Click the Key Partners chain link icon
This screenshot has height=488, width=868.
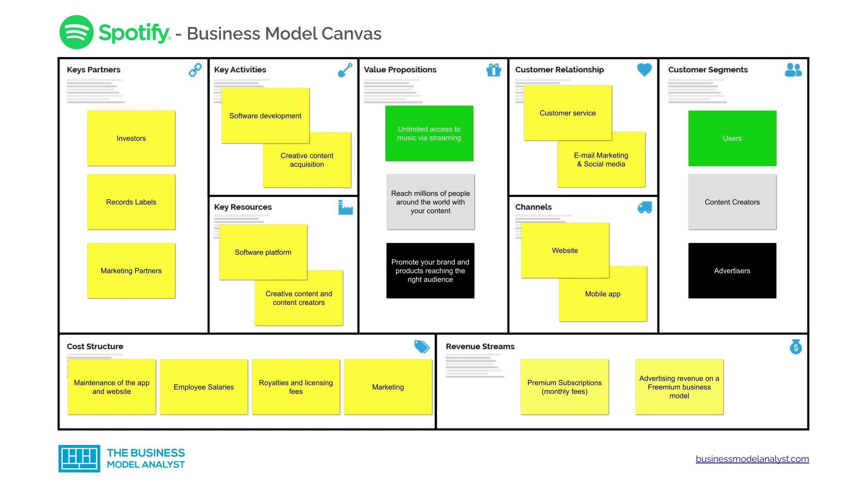(x=196, y=70)
